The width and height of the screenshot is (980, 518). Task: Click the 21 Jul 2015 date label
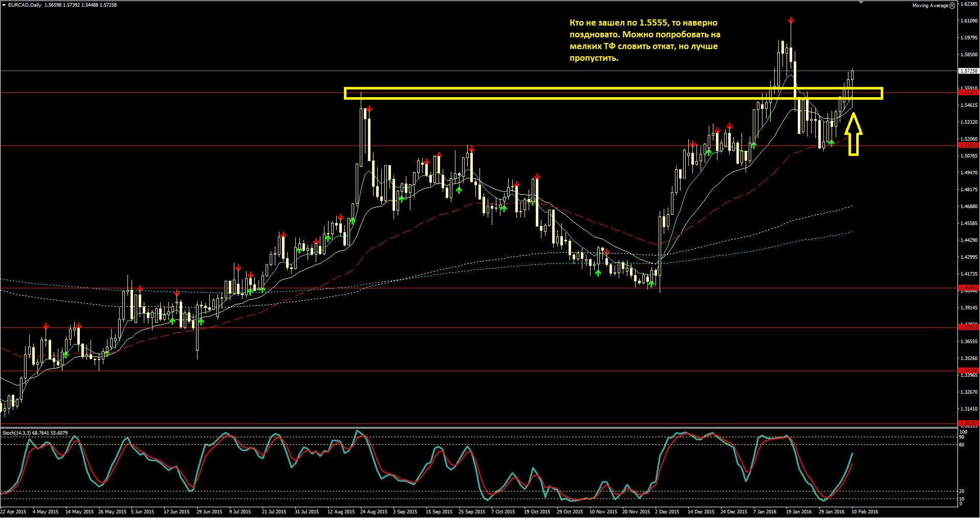[x=274, y=511]
